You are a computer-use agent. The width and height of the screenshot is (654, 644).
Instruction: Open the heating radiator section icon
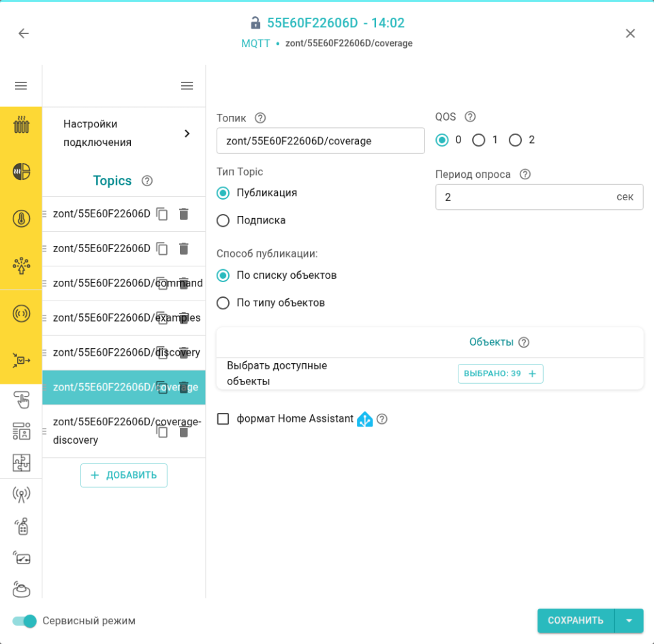[21, 124]
